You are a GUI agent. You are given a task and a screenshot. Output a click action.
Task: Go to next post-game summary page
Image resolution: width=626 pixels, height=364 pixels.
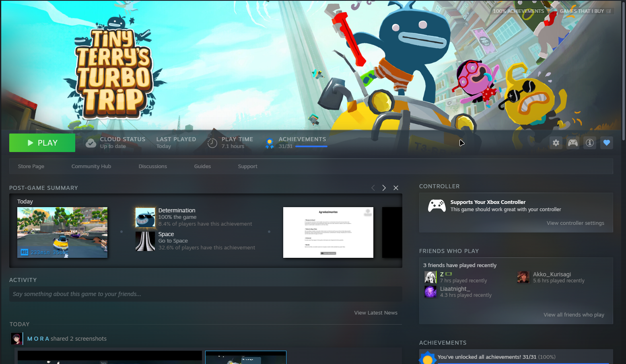coord(384,188)
